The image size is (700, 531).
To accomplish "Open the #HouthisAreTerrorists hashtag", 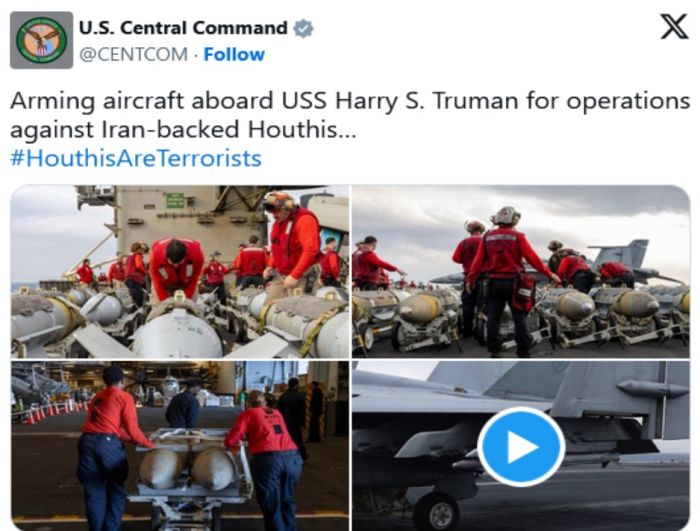I will click(136, 159).
